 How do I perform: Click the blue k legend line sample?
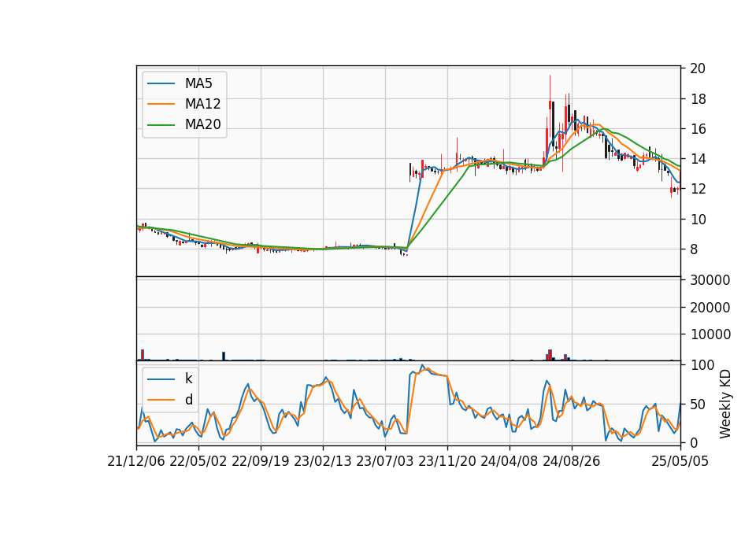click(x=161, y=379)
